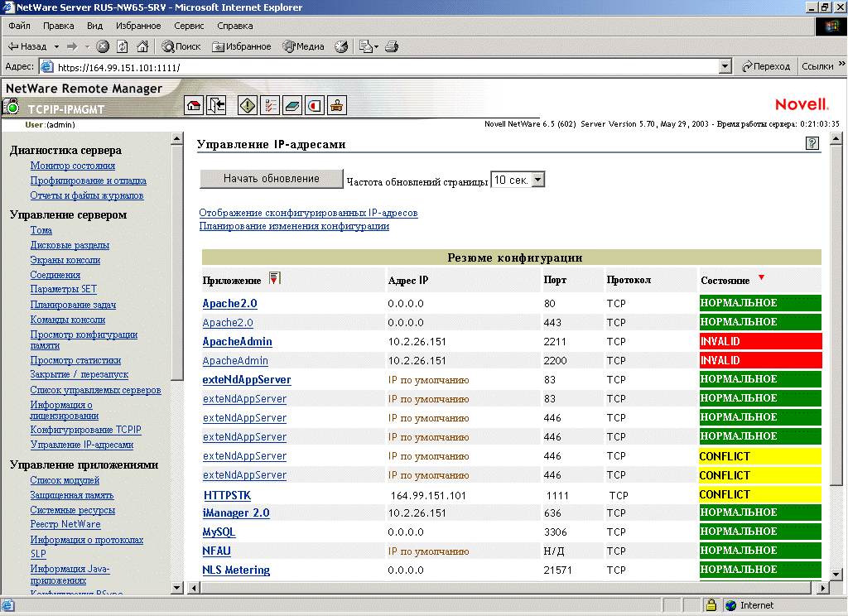This screenshot has height=616, width=848.
Task: Open the Файл menu
Action: coord(20,26)
